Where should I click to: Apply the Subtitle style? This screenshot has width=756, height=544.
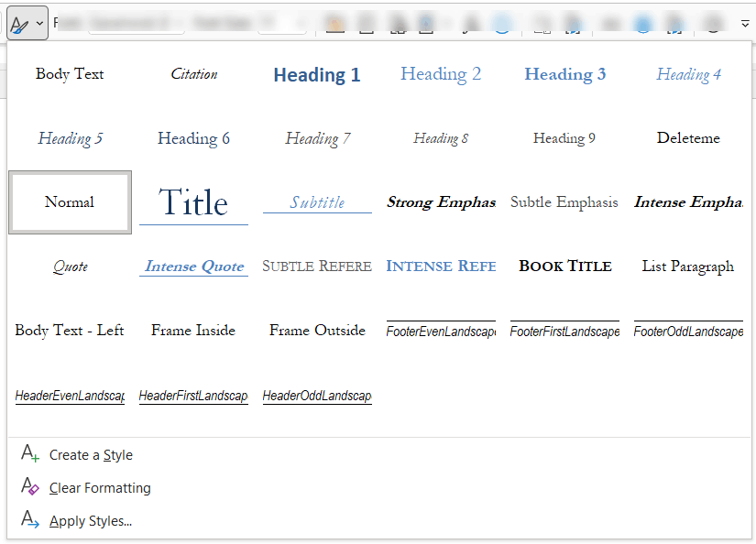pos(317,202)
